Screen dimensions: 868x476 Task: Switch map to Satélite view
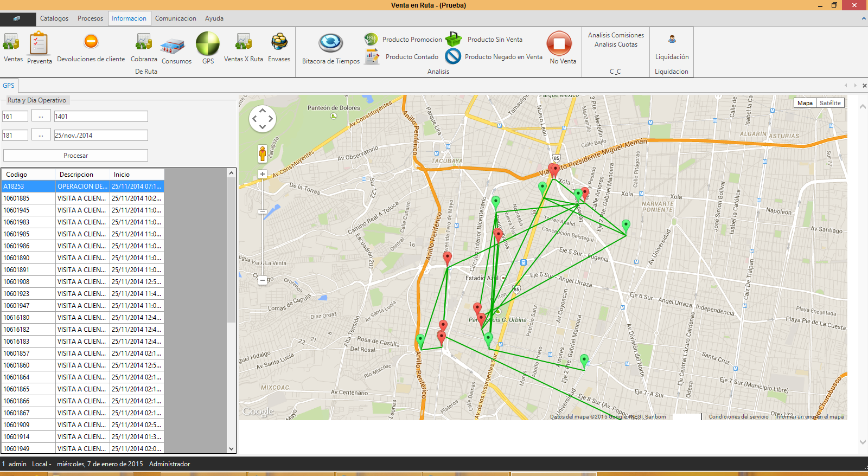(830, 103)
